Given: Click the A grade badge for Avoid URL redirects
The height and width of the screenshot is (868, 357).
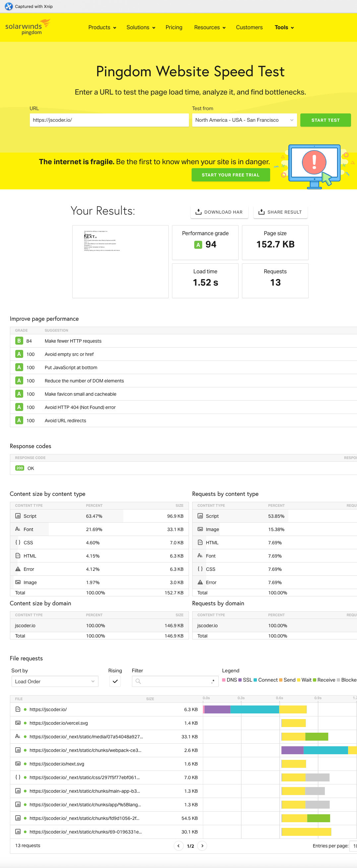Looking at the screenshot, I should pos(19,420).
